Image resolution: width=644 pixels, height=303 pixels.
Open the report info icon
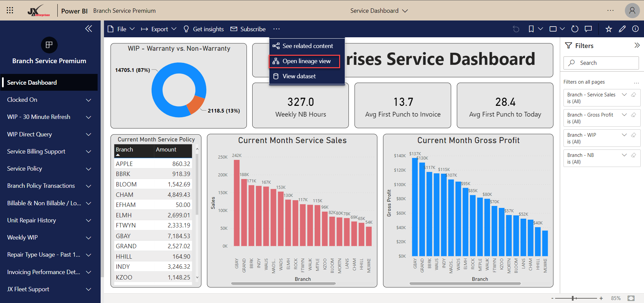(x=635, y=29)
